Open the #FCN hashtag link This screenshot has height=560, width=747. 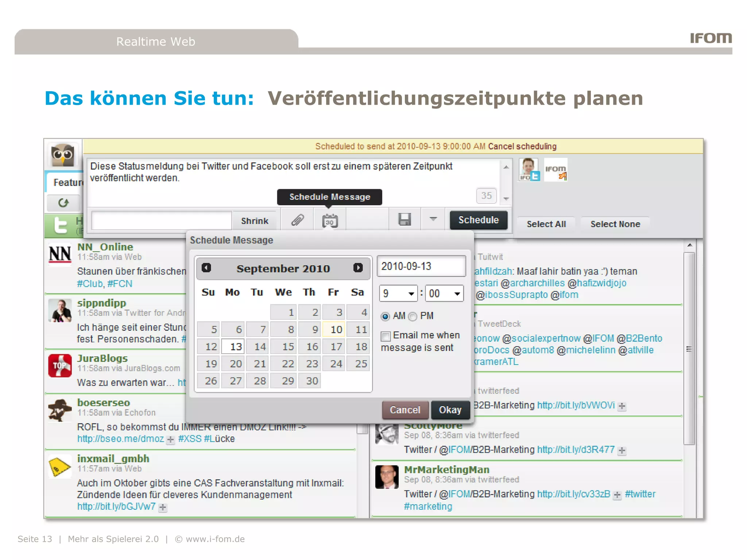120,284
